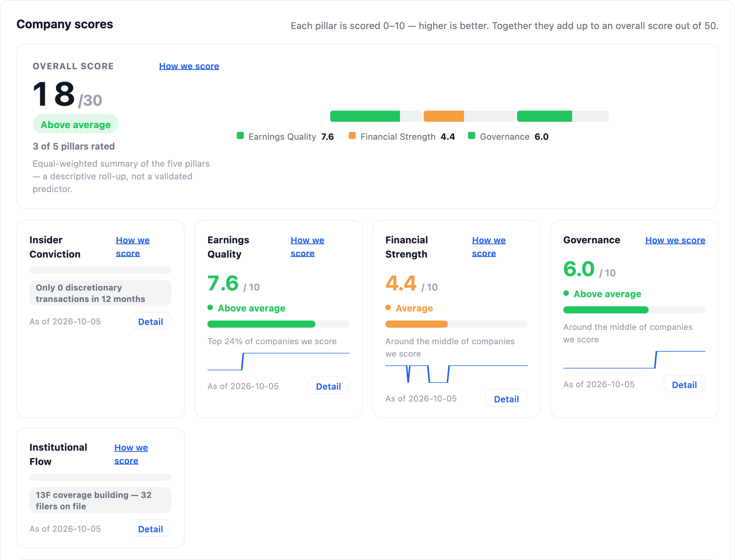The image size is (735, 560).
Task: Click the 7.6 score in Earnings Quality card
Action: pyautogui.click(x=223, y=283)
